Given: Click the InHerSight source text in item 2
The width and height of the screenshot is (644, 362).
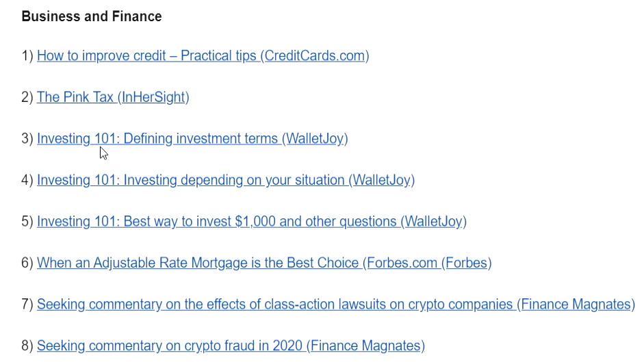Looking at the screenshot, I should (x=153, y=97).
